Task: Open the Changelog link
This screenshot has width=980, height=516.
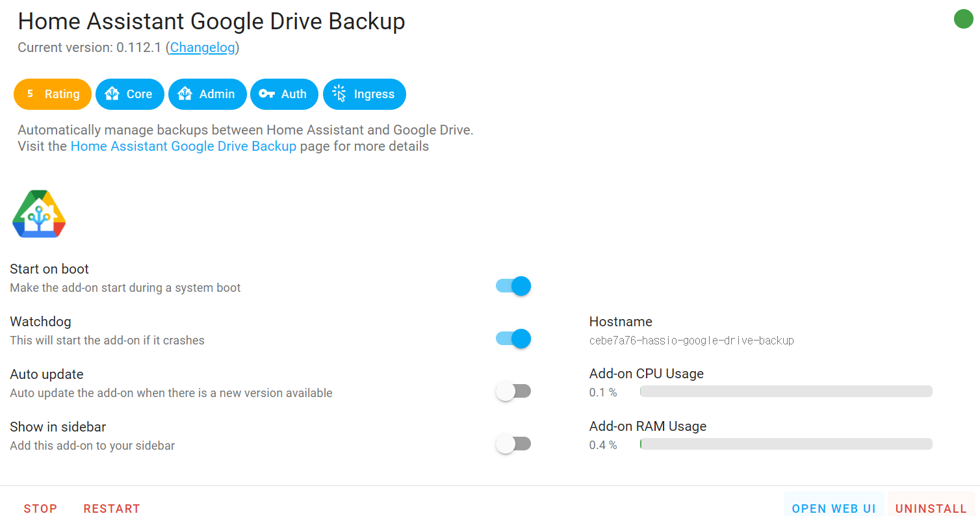Action: point(203,47)
